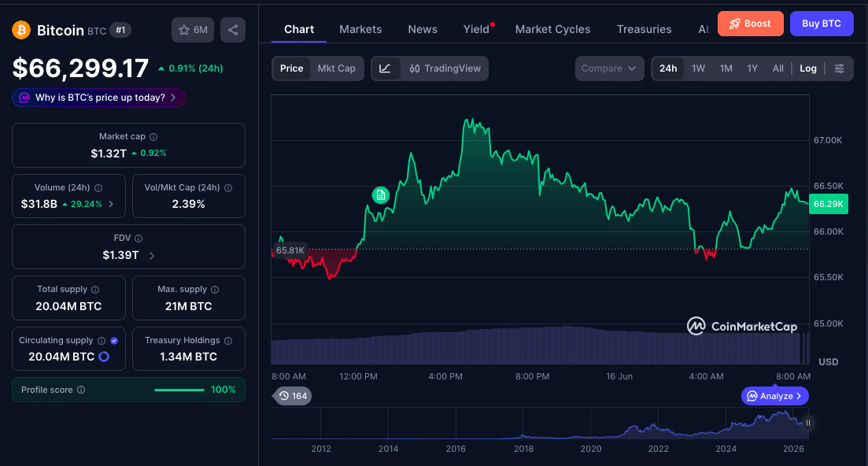Switch to the Treasuries tab
868x466 pixels.
click(644, 29)
